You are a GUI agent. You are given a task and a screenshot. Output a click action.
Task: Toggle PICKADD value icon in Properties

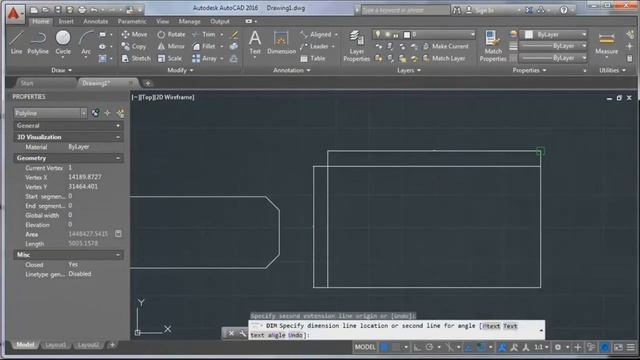tap(95, 113)
